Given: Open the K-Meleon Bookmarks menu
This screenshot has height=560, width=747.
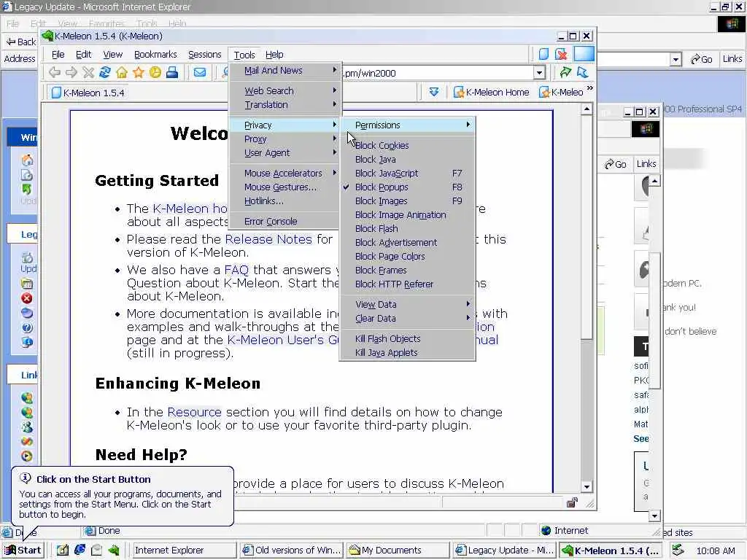Looking at the screenshot, I should [x=155, y=54].
